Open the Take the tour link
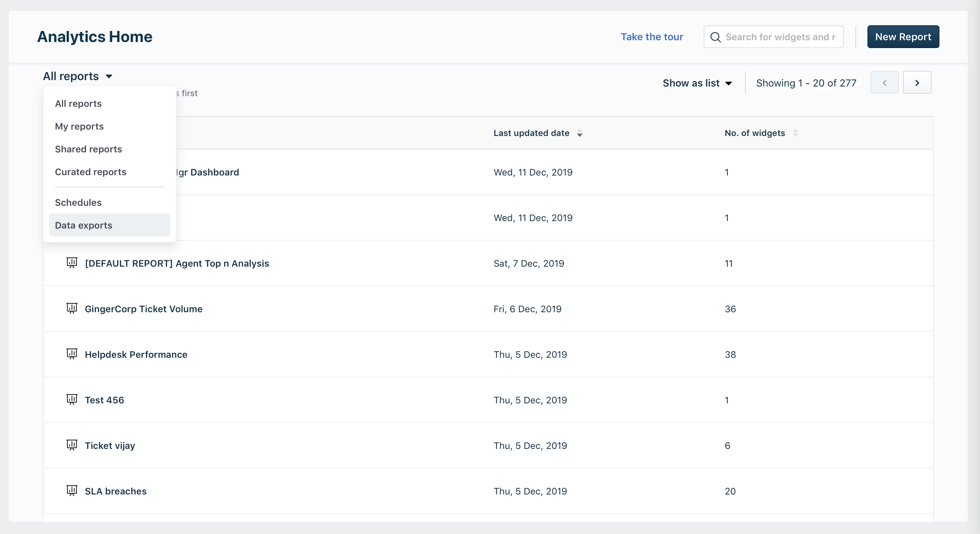 tap(652, 37)
